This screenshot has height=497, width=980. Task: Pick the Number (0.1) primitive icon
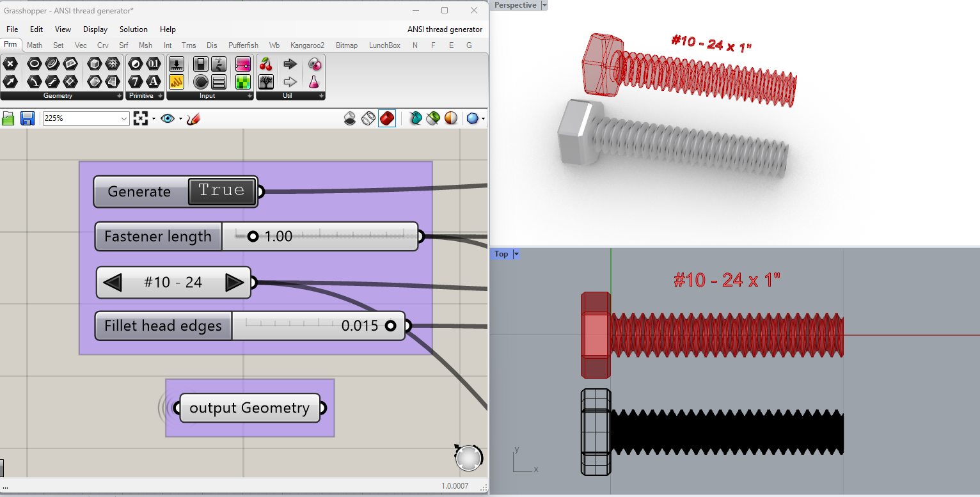click(154, 63)
